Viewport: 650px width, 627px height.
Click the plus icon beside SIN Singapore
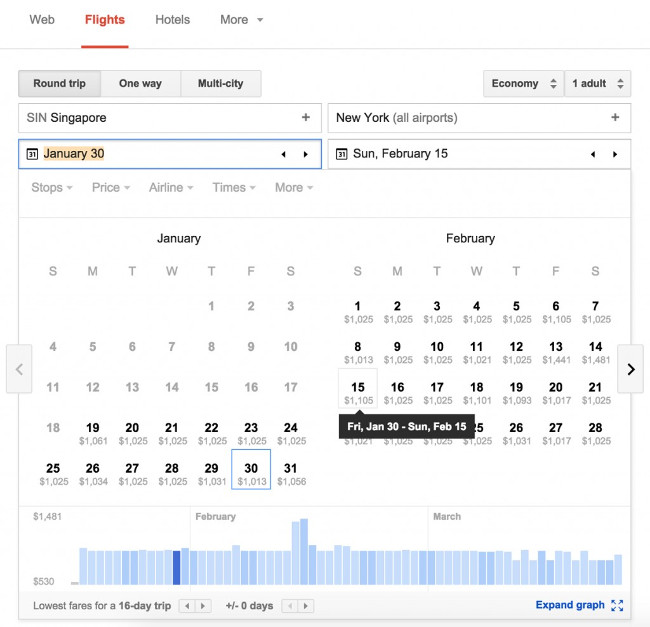[x=306, y=118]
